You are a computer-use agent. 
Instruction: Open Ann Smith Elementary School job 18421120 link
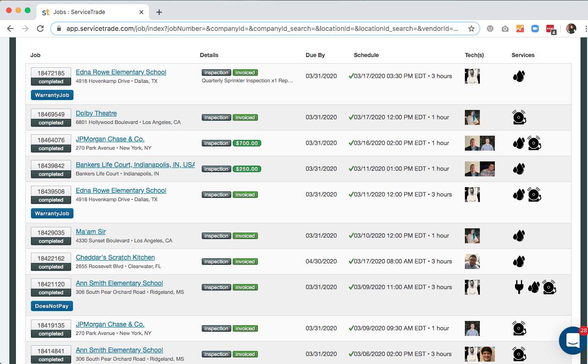(119, 283)
